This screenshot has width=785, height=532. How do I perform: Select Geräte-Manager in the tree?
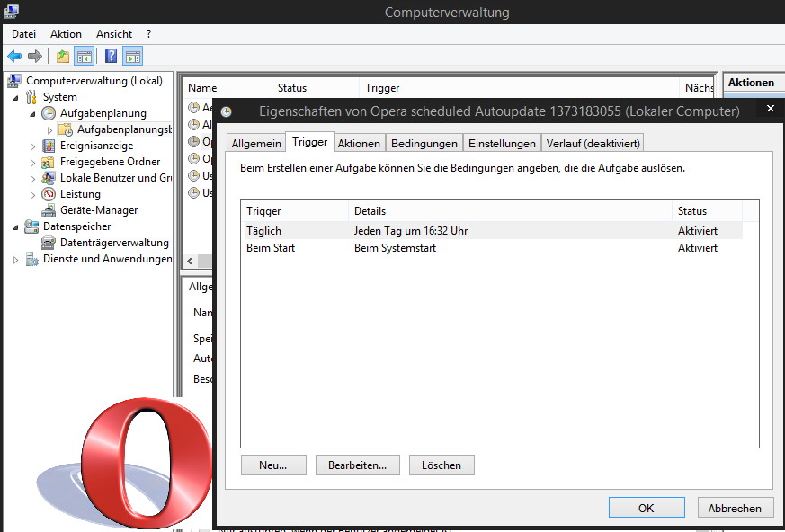tap(99, 210)
